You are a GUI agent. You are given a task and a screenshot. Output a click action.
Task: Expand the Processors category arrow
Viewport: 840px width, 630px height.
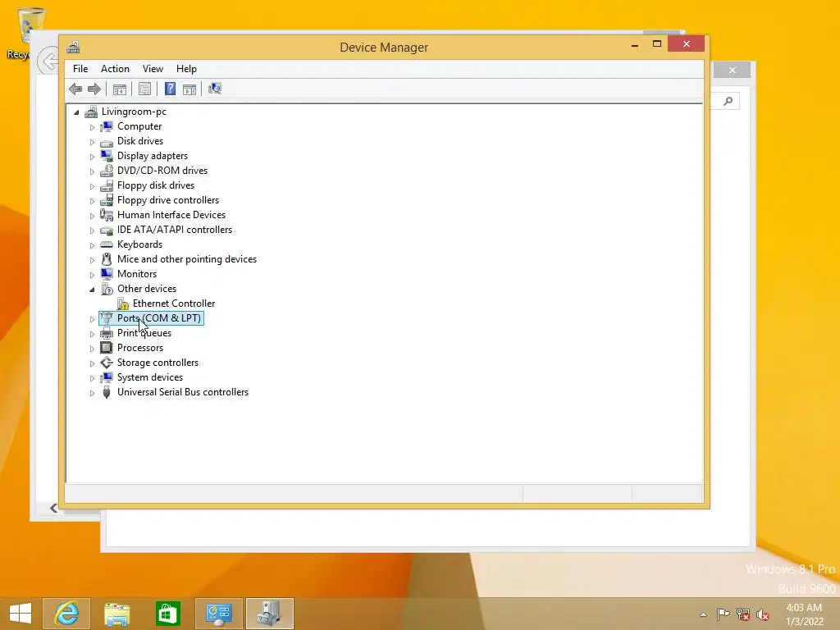coord(92,349)
